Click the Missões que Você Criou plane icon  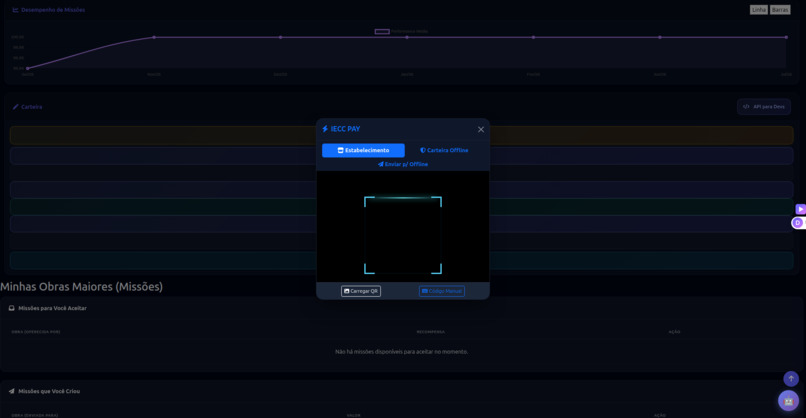click(x=11, y=391)
